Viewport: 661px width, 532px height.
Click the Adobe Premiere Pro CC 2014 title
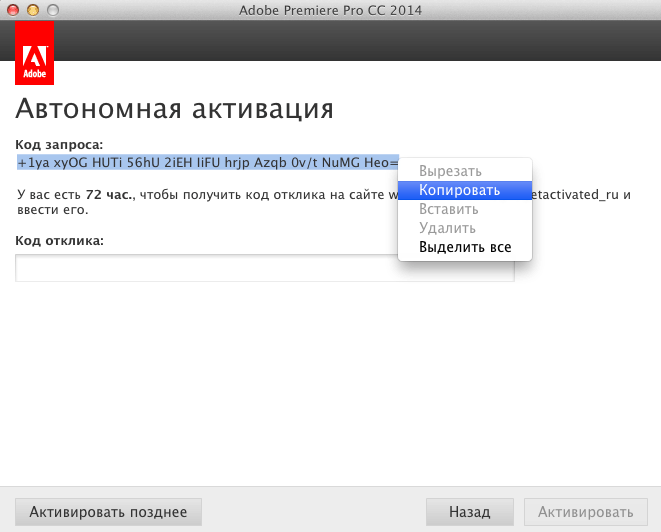tap(330, 10)
